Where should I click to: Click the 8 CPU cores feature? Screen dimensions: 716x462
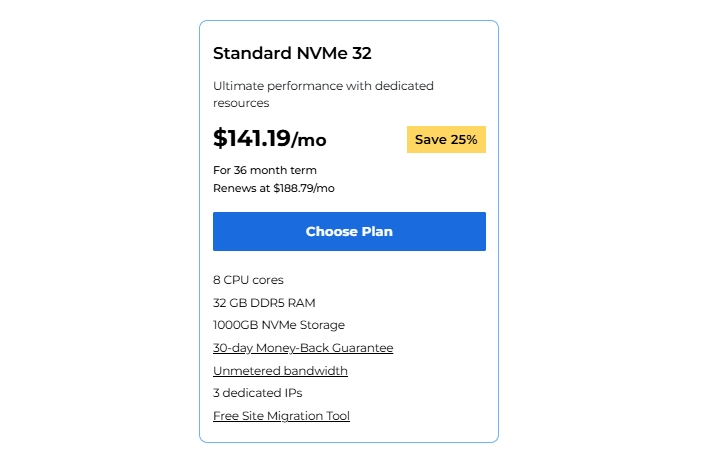[x=248, y=280]
